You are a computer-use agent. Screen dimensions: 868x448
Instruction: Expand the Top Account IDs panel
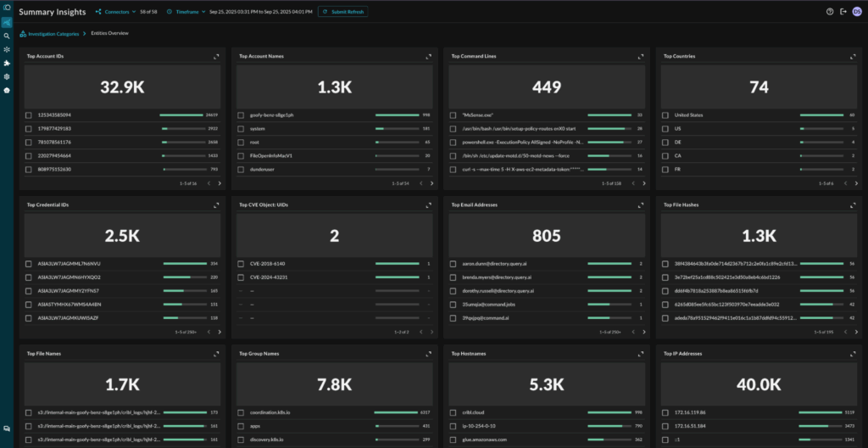[x=216, y=57]
